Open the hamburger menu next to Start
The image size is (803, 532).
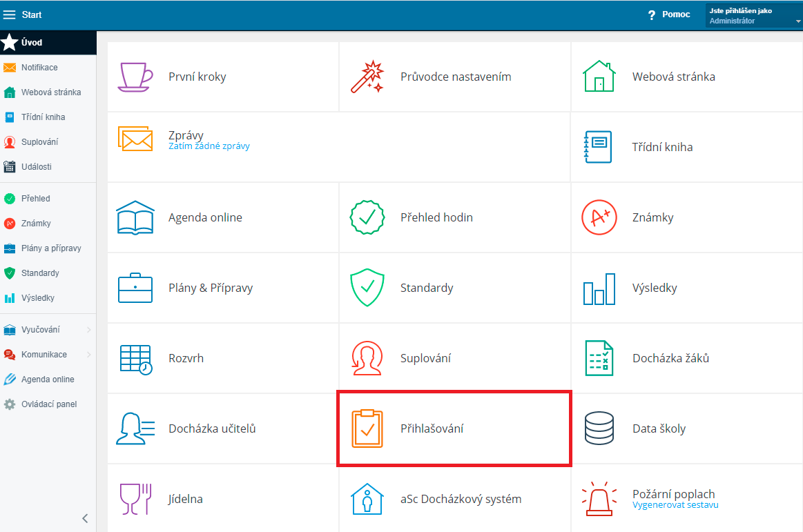click(x=10, y=14)
